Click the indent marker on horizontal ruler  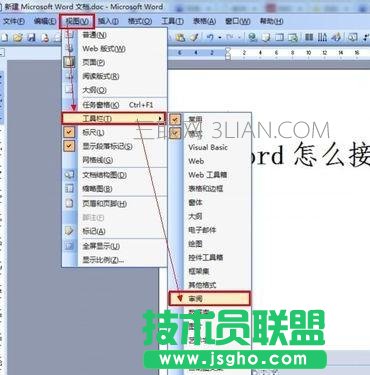228,53
